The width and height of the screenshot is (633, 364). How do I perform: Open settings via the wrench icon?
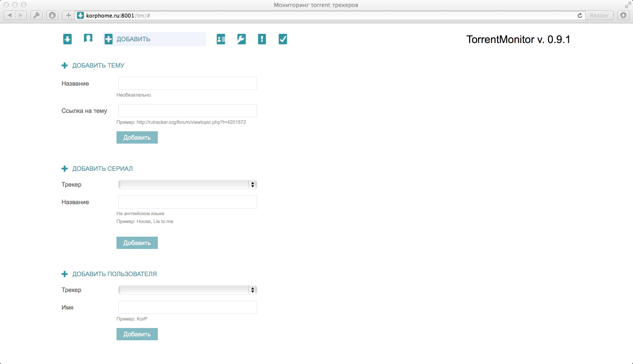[x=241, y=39]
